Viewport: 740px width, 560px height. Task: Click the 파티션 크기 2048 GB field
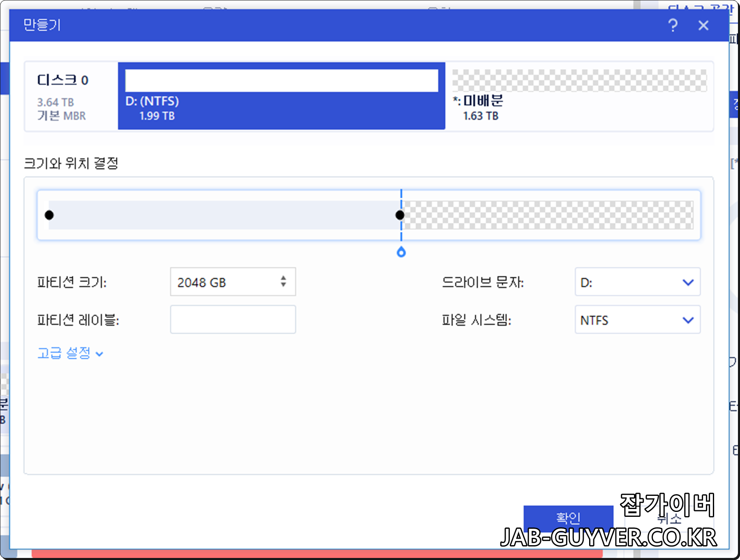233,282
